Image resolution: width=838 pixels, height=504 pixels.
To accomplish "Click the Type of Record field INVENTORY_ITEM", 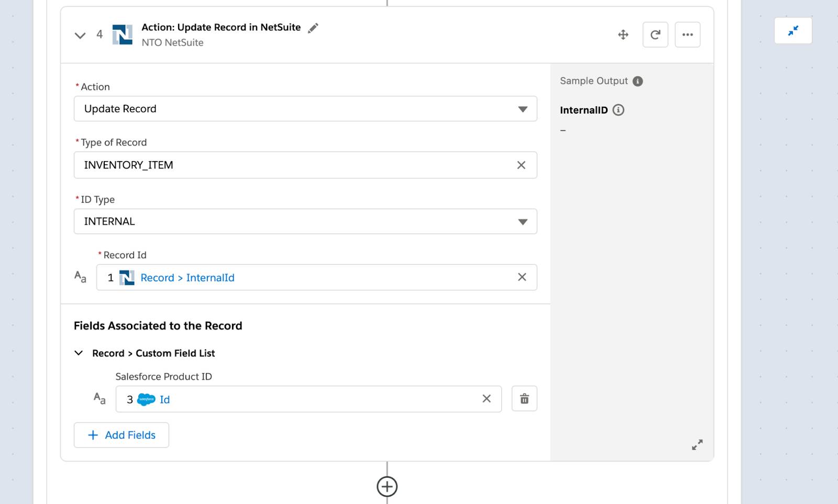I will [x=305, y=165].
